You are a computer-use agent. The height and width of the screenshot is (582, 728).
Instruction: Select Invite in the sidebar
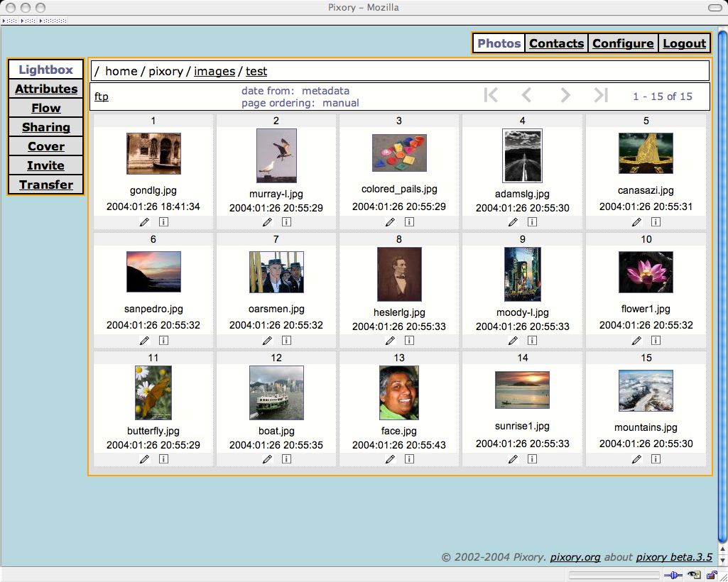coord(46,165)
